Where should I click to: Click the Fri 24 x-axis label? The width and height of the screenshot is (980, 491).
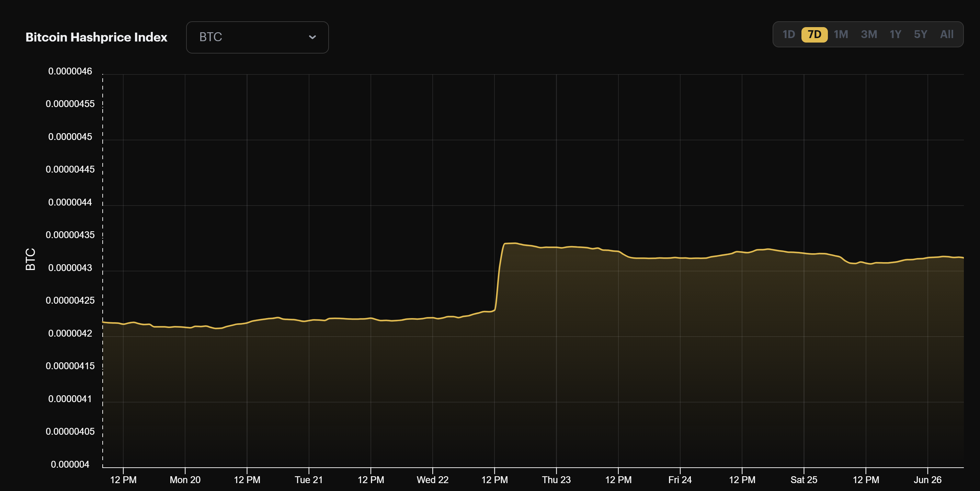[x=680, y=480]
